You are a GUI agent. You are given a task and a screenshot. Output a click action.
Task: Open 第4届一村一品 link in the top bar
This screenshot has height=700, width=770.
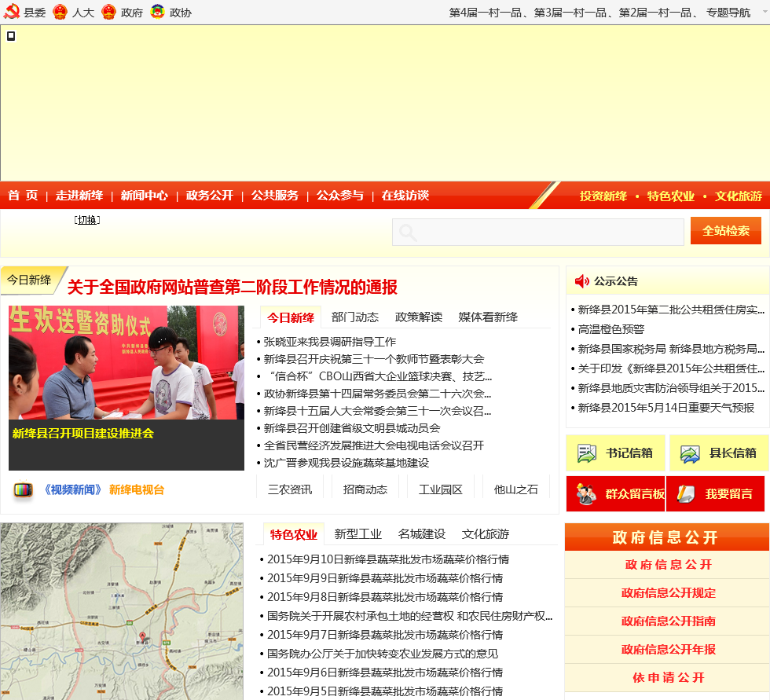click(486, 13)
